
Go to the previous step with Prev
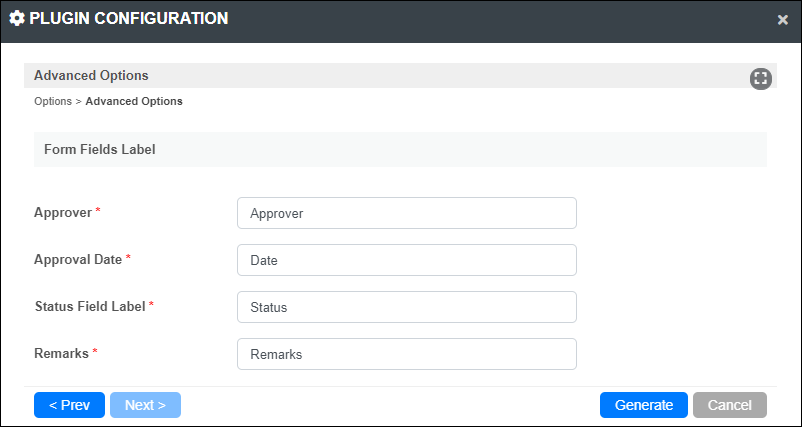pyautogui.click(x=70, y=405)
